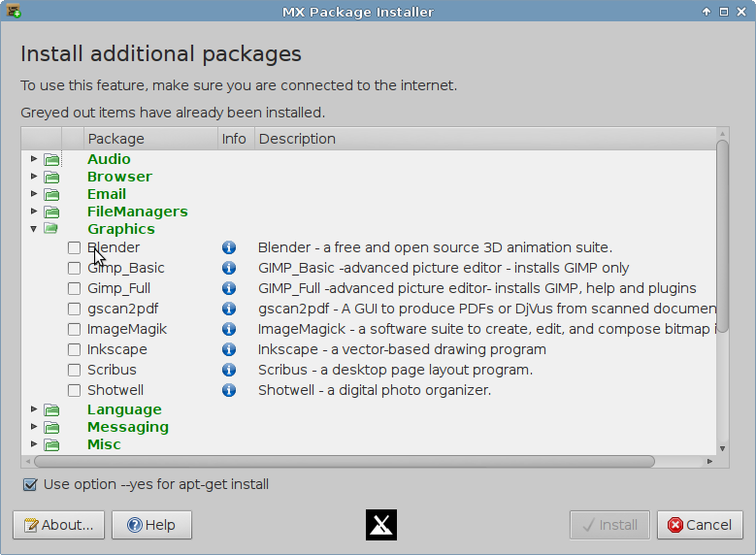Image resolution: width=756 pixels, height=555 pixels.
Task: Click the MX logo at the bottom
Action: tap(381, 525)
